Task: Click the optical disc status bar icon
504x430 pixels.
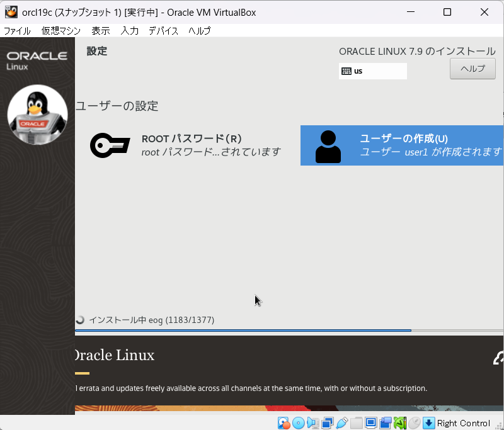Action: [298, 423]
